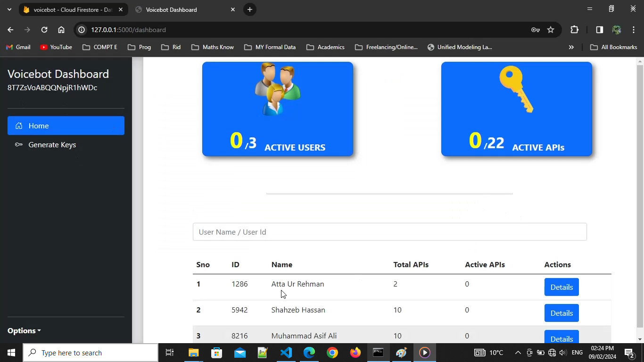The height and width of the screenshot is (362, 644).
Task: Open the YouTube bookmark
Action: [x=56, y=47]
